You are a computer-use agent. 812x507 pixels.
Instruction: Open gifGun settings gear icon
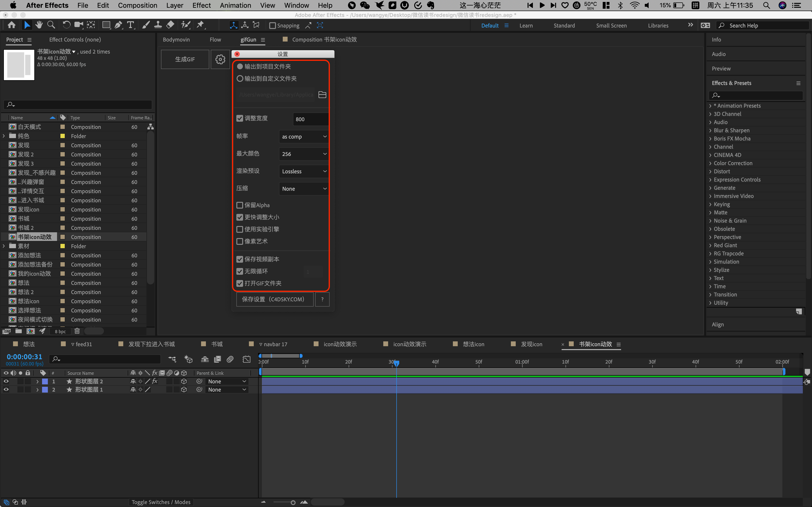pyautogui.click(x=220, y=59)
